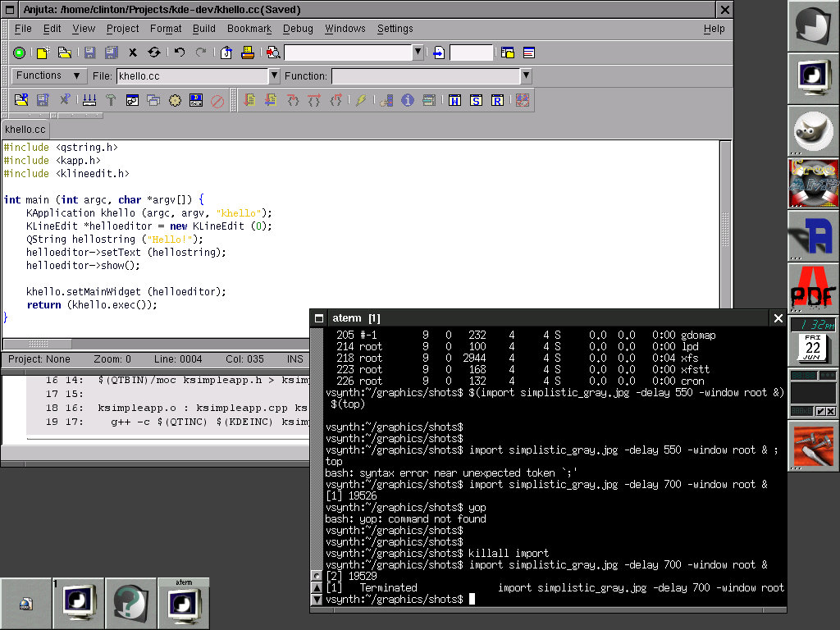Image resolution: width=840 pixels, height=630 pixels.
Task: Open the Build menu
Action: tap(204, 29)
